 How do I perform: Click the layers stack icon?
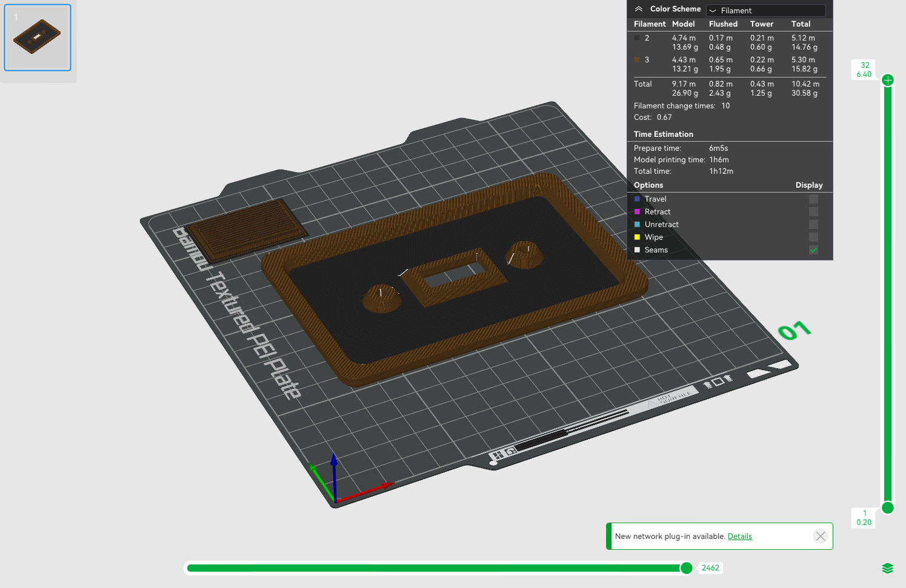click(888, 568)
